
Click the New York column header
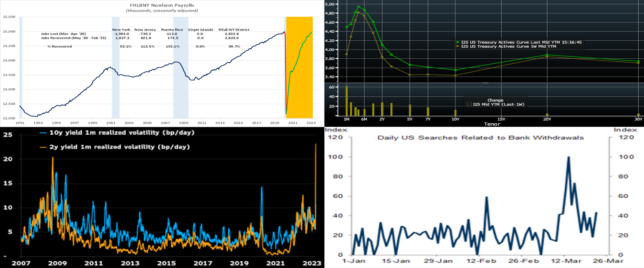click(121, 30)
